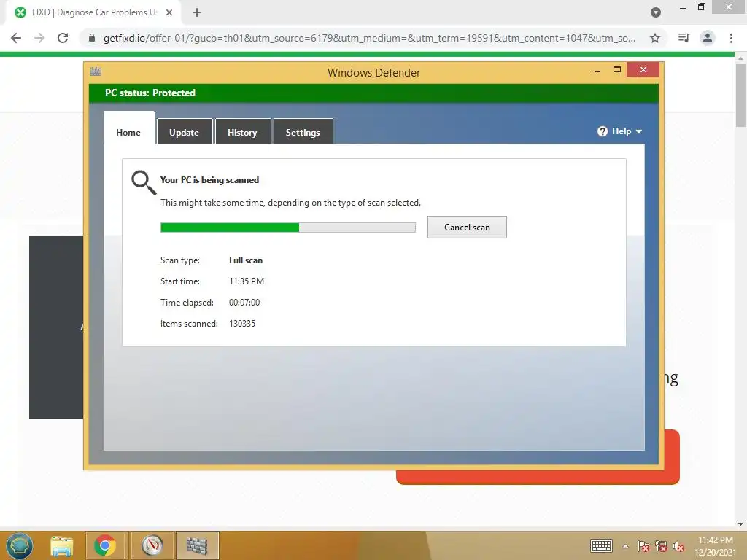Viewport: 747px width, 560px height.
Task: Open Chrome media control icon
Action: (684, 38)
